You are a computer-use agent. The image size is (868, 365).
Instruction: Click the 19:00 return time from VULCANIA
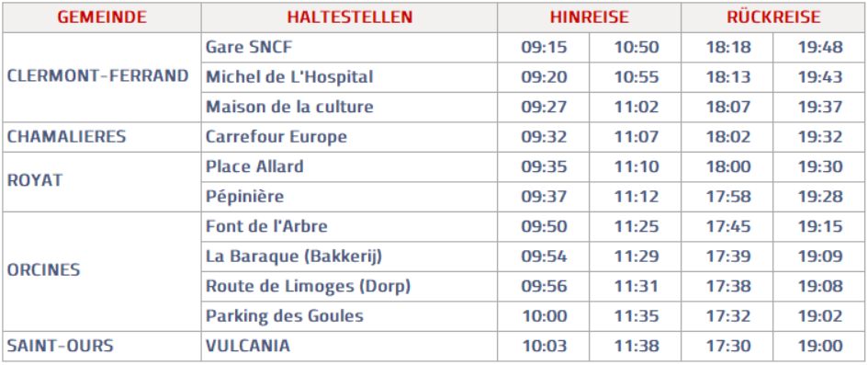click(x=819, y=347)
